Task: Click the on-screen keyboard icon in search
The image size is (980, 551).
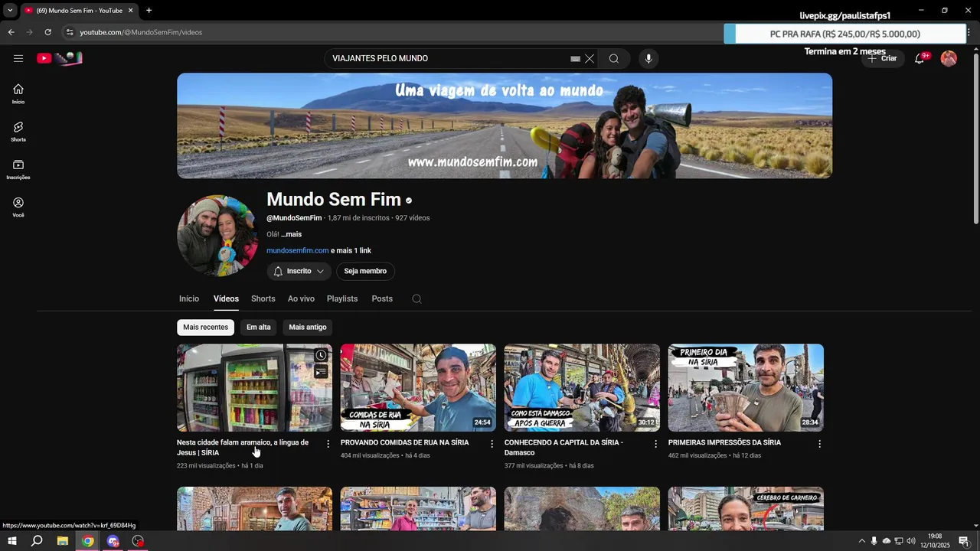Action: click(x=575, y=59)
